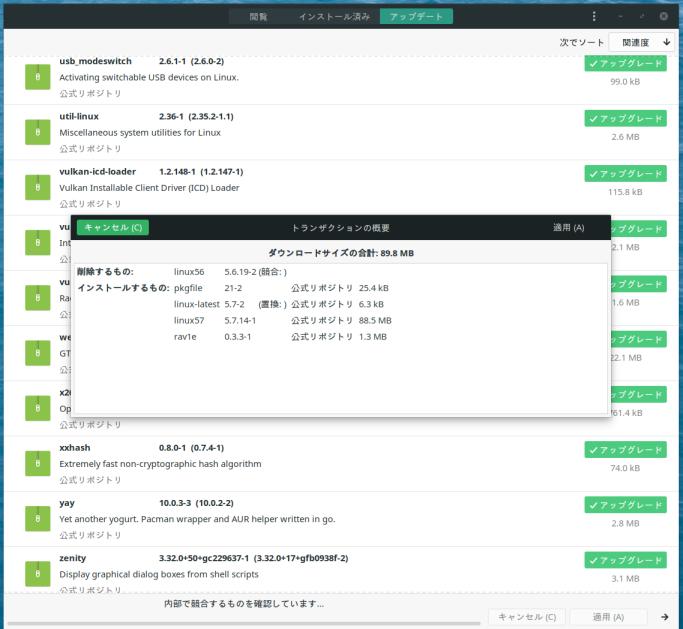
Task: Click the package name zenity
Action: click(x=73, y=558)
